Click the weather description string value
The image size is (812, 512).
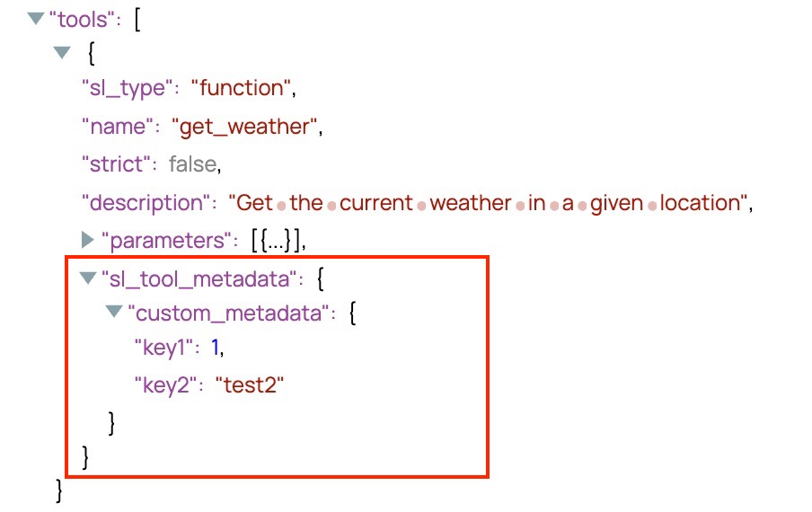click(490, 203)
